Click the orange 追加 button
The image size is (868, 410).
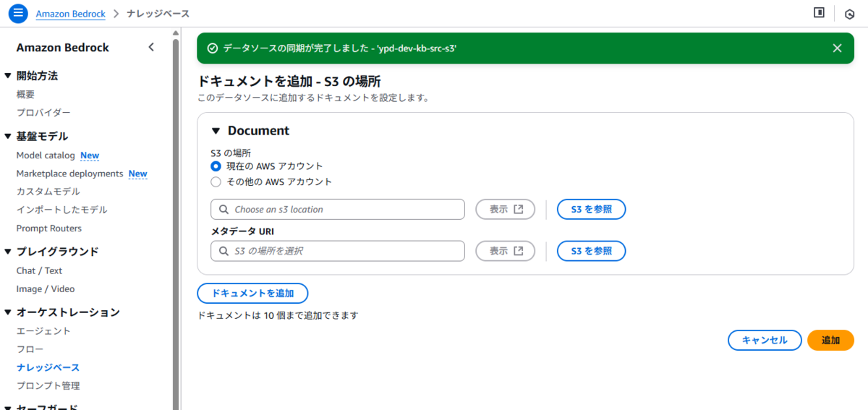(830, 341)
